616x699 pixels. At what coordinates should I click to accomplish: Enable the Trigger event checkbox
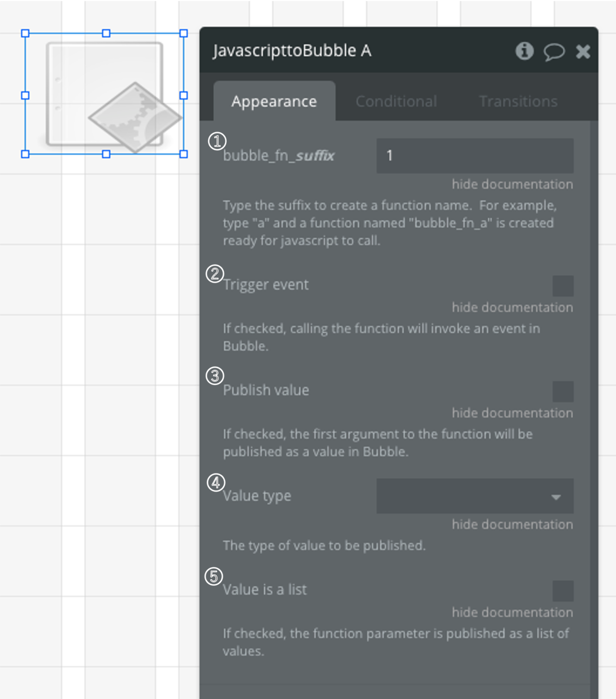(x=563, y=286)
